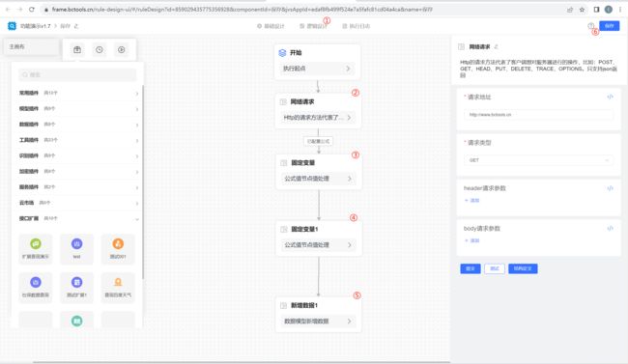Click the icon beside 固定变量1 node title
Screen dimensions: 628x364
[x=283, y=229]
